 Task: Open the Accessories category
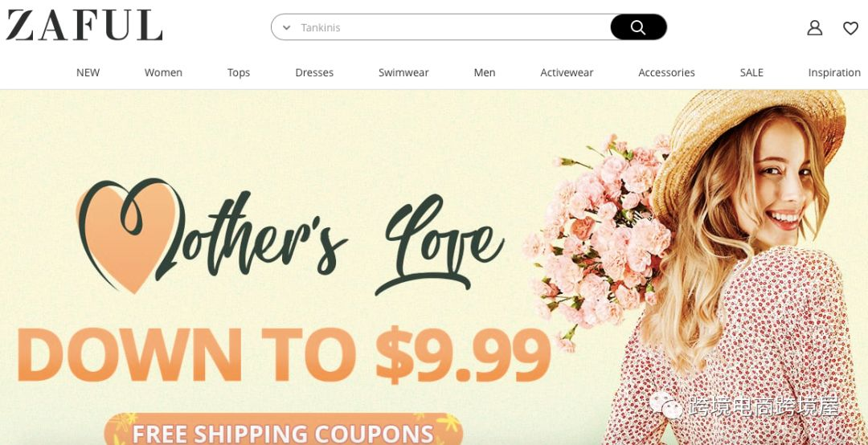[x=666, y=72]
